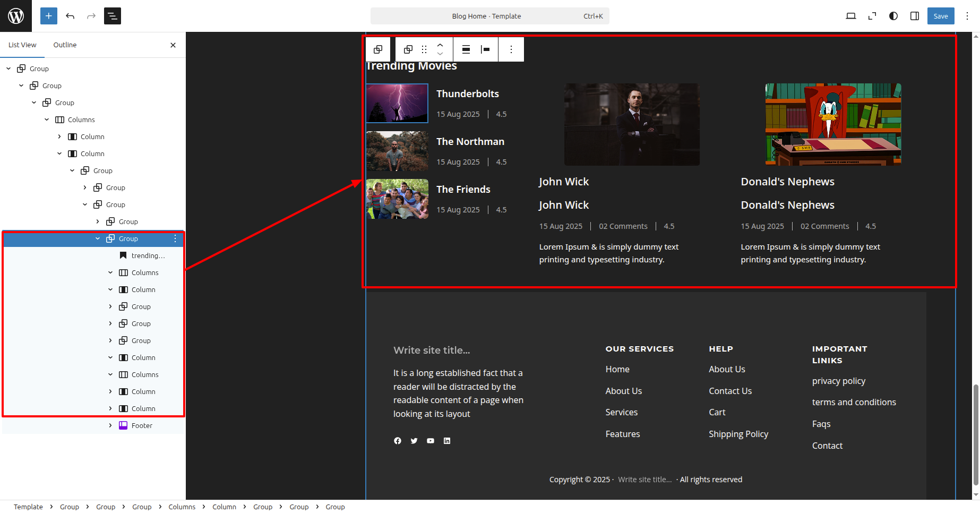Click the Save button
The width and height of the screenshot is (980, 513).
point(940,16)
